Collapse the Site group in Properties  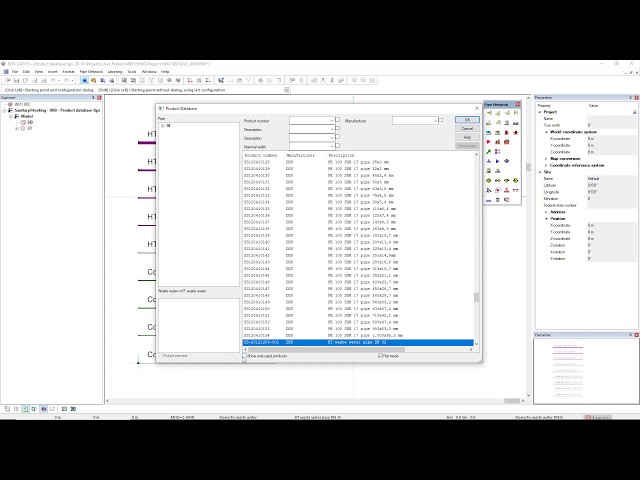[x=540, y=172]
